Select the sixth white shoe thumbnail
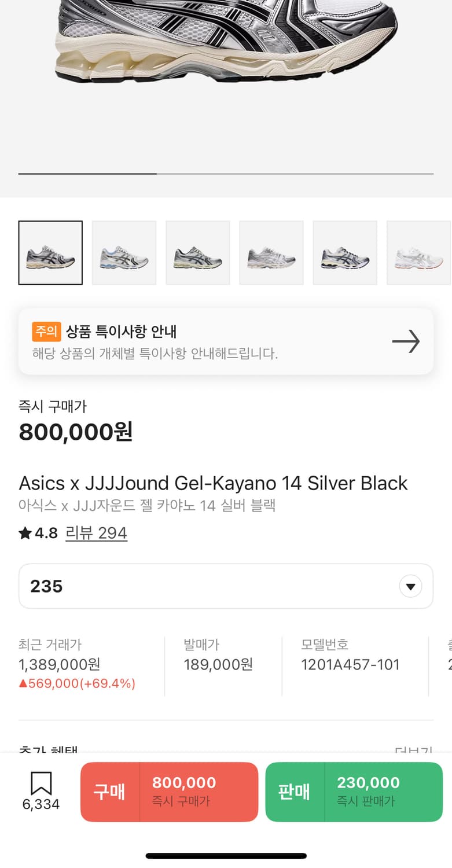The image size is (452, 868). pyautogui.click(x=418, y=253)
